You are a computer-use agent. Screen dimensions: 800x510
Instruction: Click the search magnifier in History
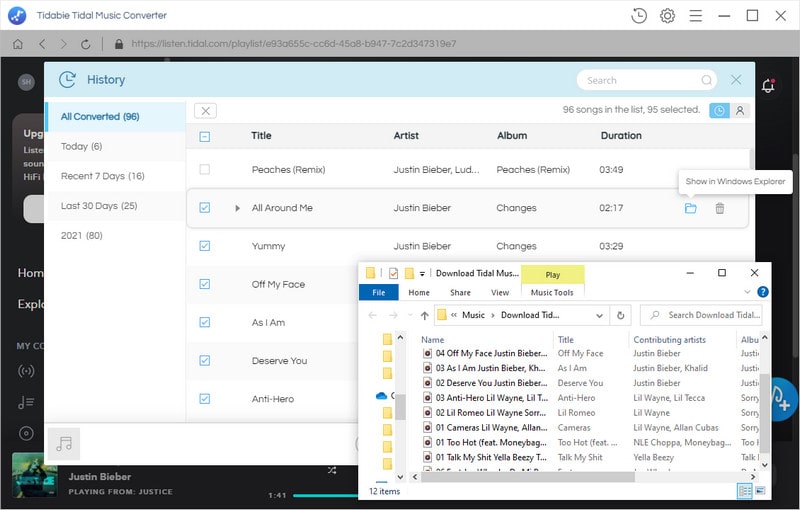(707, 80)
